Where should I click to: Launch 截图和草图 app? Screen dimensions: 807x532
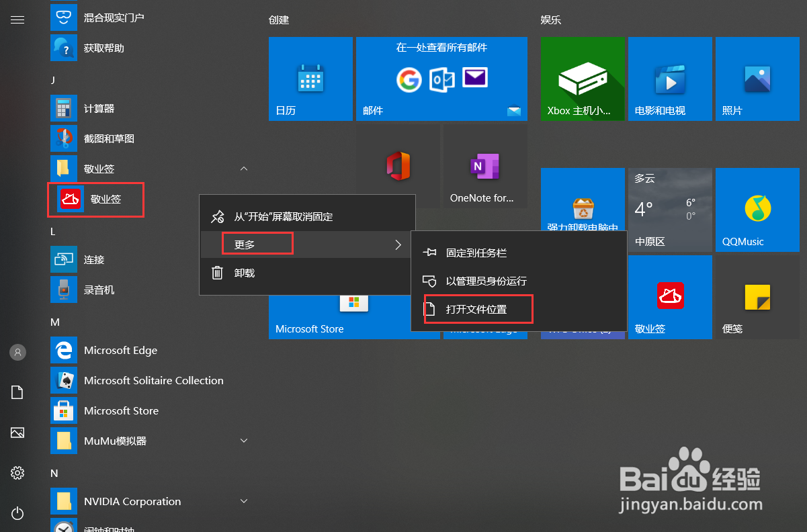pos(151,138)
